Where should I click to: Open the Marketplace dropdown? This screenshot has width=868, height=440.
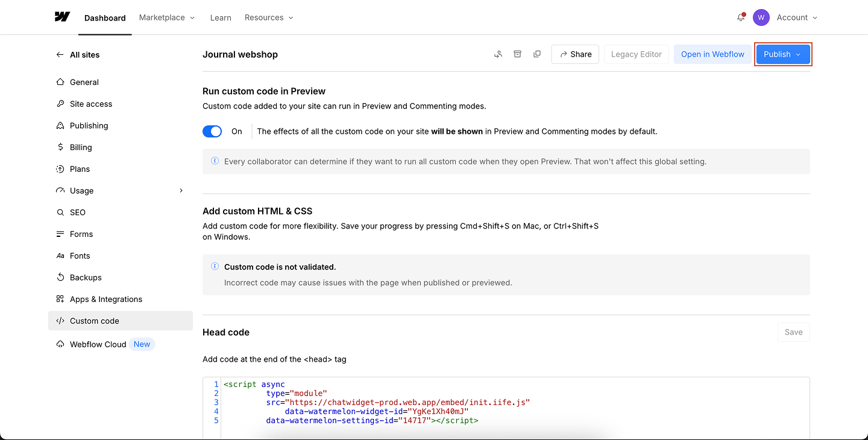click(x=167, y=17)
